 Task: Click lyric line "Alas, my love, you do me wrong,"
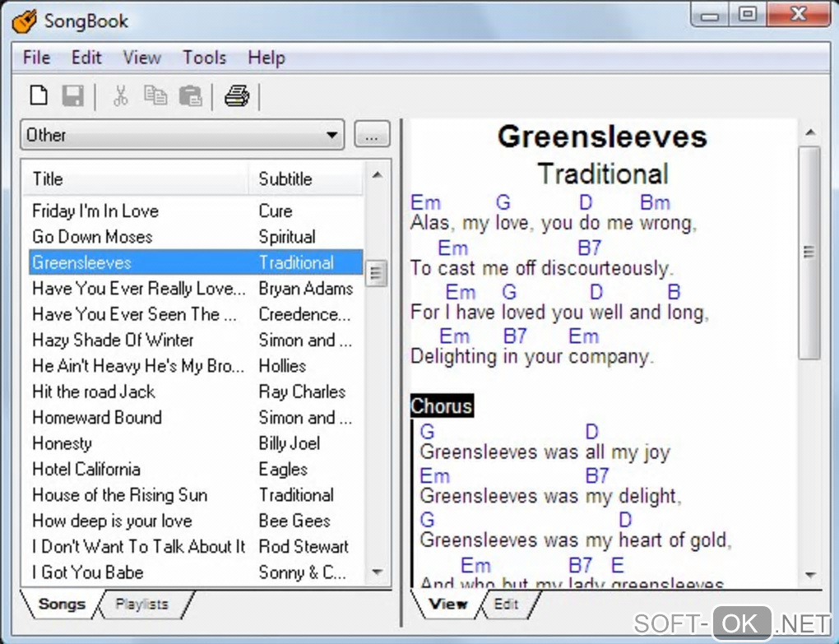554,223
